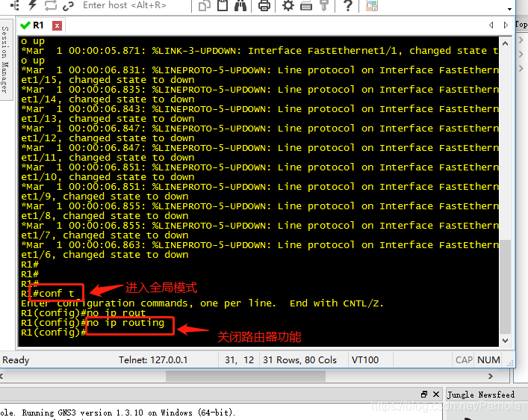Click the 'Enter configuration commands' terminal line
The width and height of the screenshot is (528, 420).
click(202, 303)
